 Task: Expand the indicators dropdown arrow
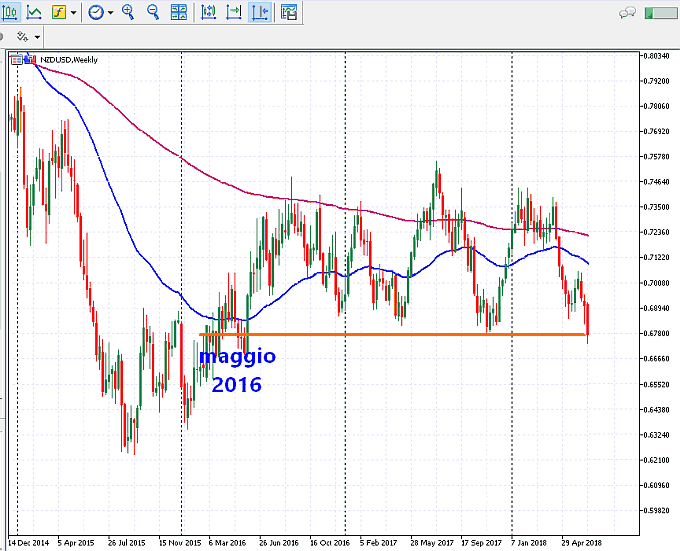tap(73, 13)
